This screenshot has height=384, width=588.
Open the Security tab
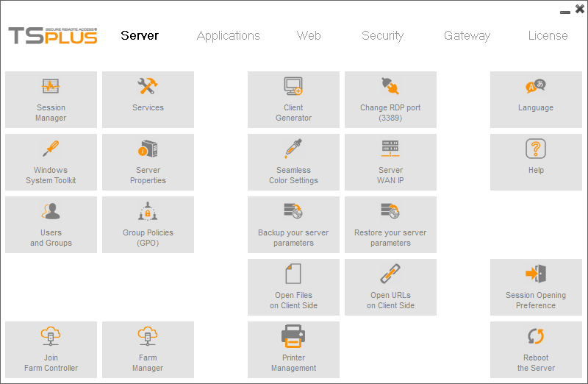[x=382, y=35]
